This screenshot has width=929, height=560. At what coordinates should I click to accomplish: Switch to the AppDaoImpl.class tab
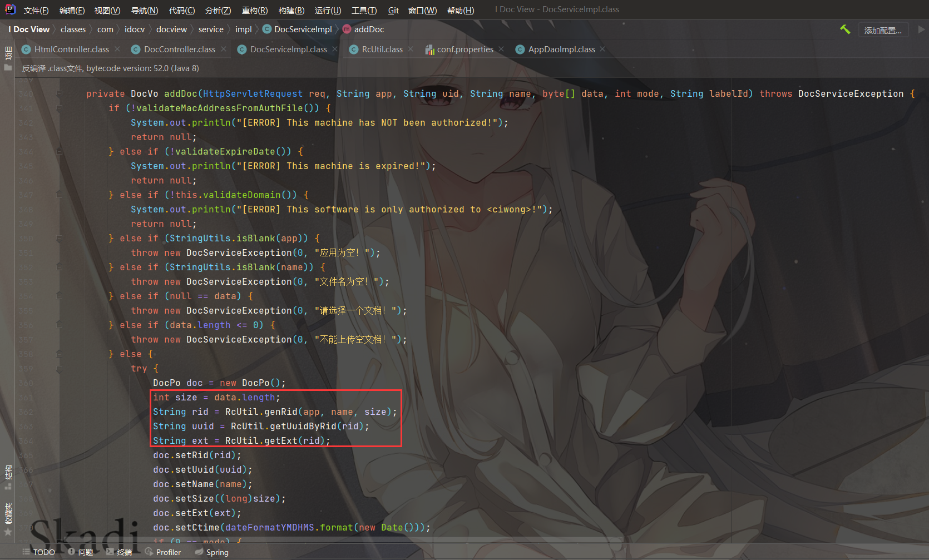(561, 49)
